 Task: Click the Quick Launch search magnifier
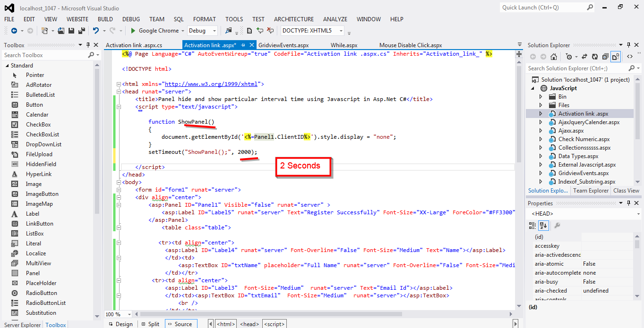(590, 8)
